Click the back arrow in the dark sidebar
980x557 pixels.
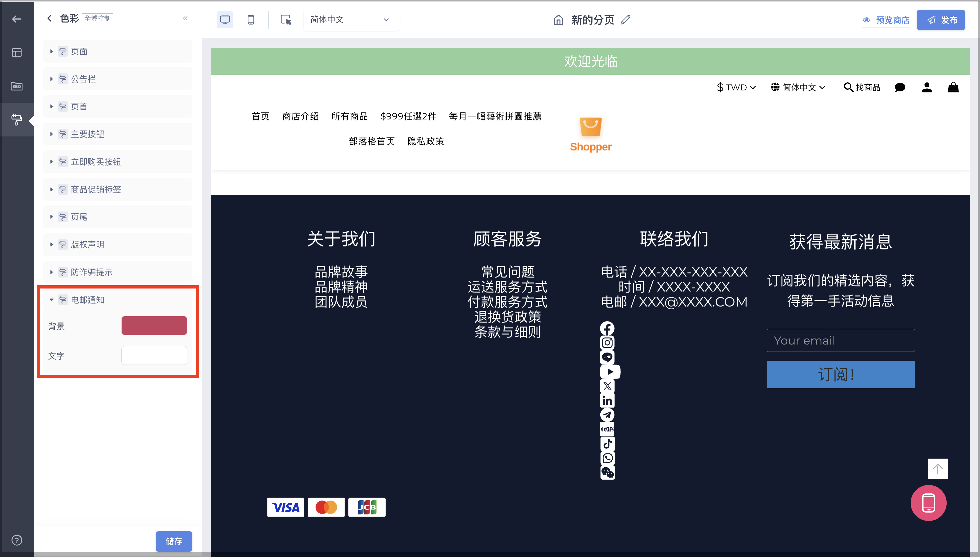(x=16, y=19)
